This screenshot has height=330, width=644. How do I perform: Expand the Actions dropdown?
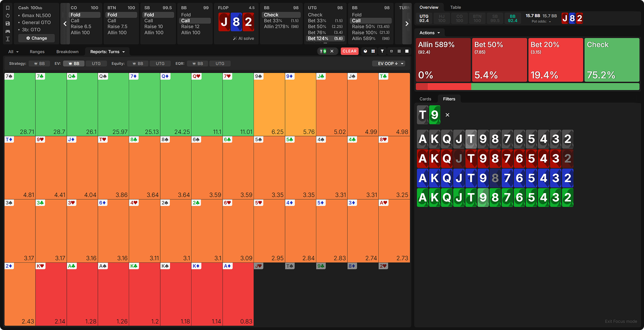point(429,33)
